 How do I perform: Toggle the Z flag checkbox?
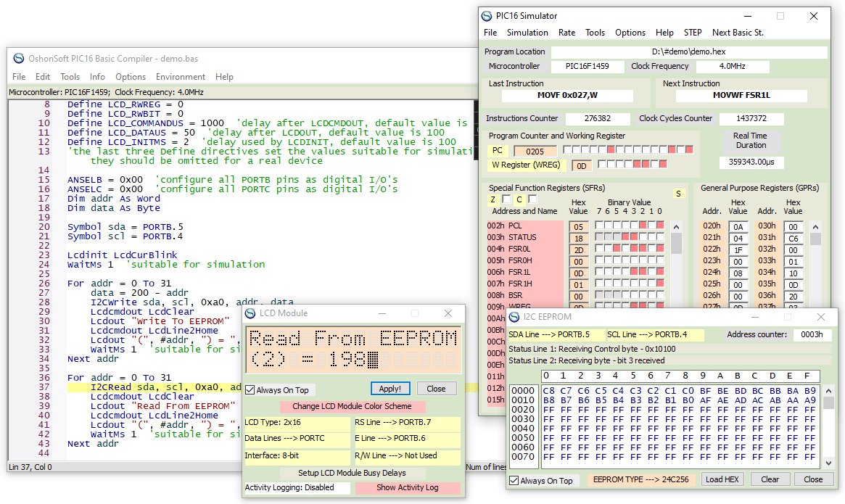click(506, 199)
